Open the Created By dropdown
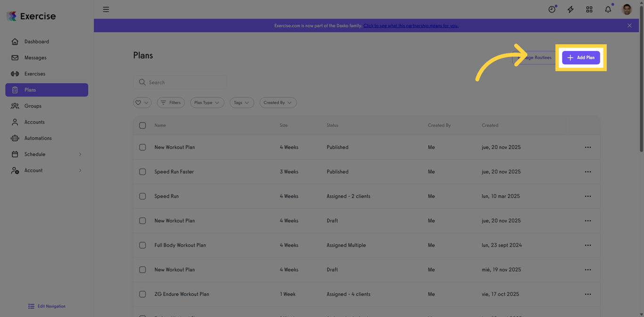 pyautogui.click(x=278, y=102)
